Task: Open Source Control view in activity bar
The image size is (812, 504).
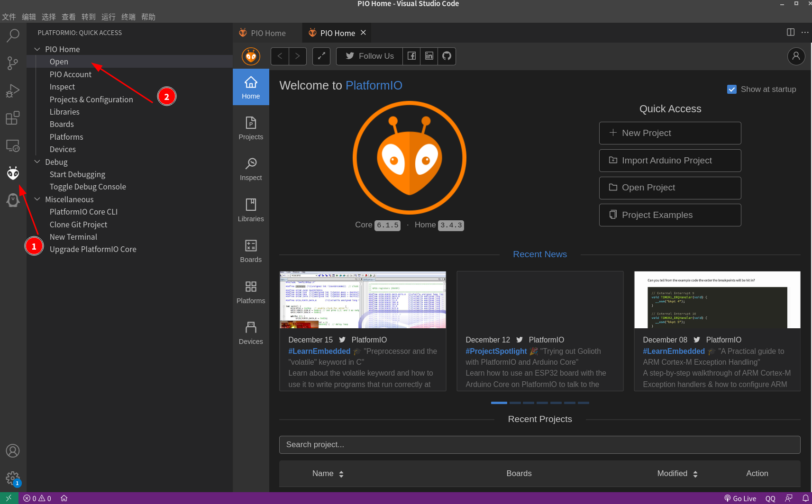Action: coord(13,63)
